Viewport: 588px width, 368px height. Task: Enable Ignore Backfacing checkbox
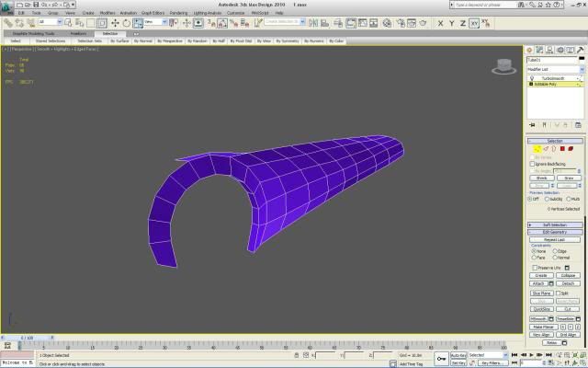pyautogui.click(x=532, y=164)
